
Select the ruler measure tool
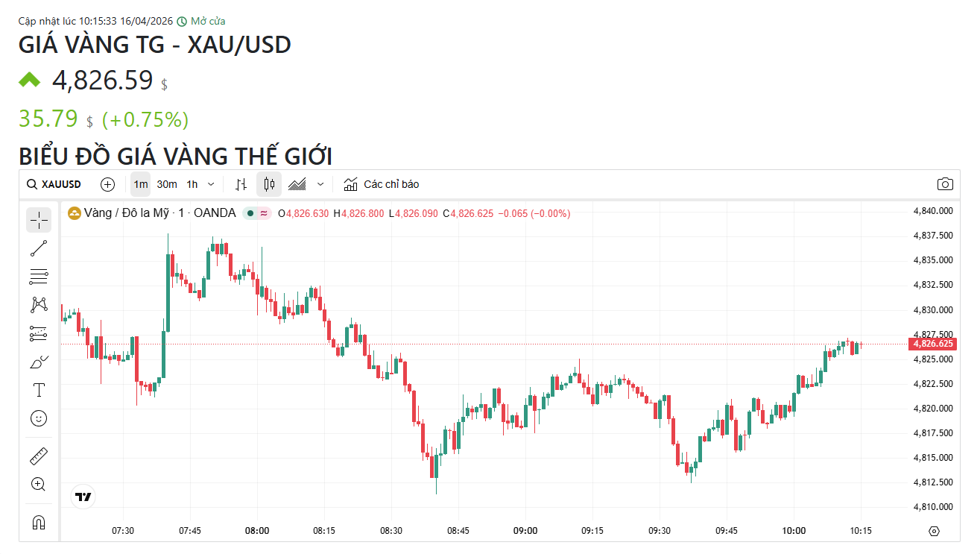[x=39, y=456]
